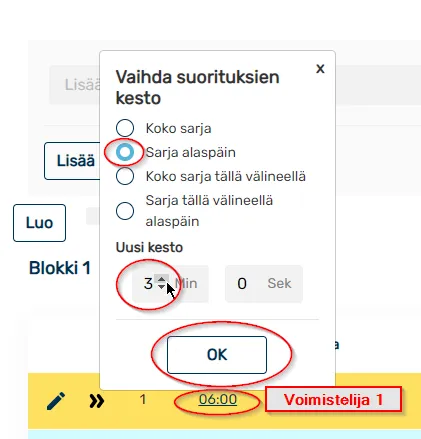The width and height of the screenshot is (421, 439).
Task: Click the double chevron arrows icon
Action: click(x=97, y=401)
